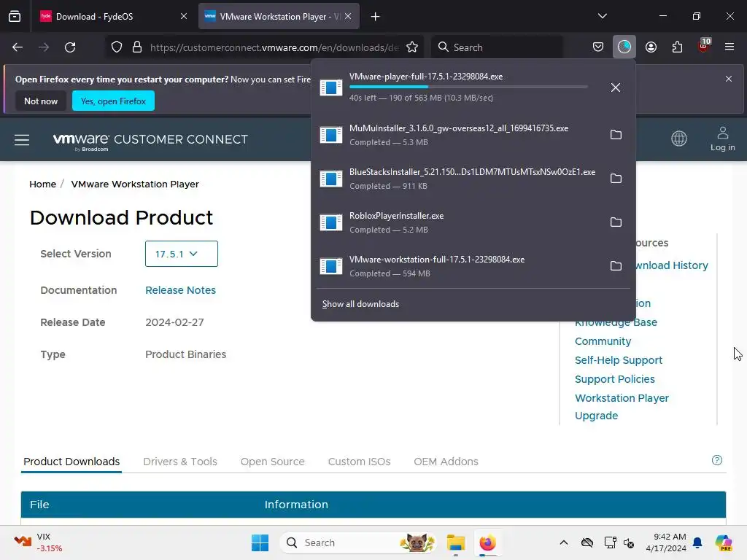
Task: Dismiss the Firefox restart notification bar
Action: pyautogui.click(x=729, y=79)
